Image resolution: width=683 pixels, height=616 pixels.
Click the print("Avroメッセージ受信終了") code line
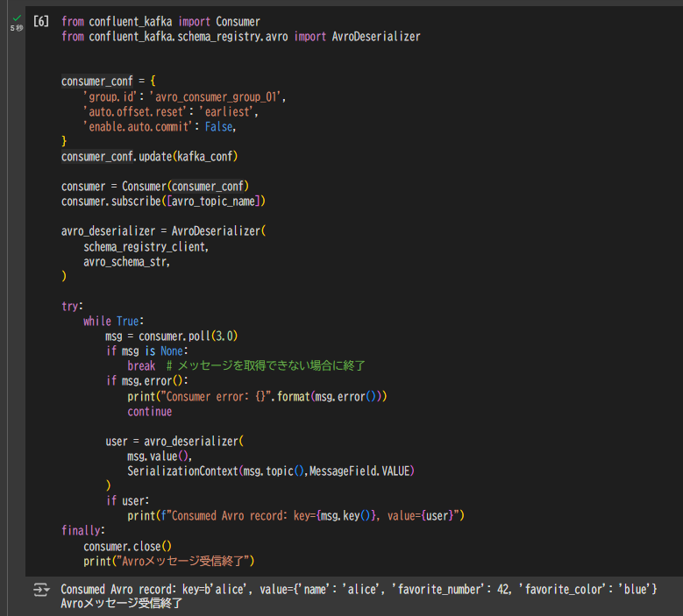pyautogui.click(x=168, y=561)
